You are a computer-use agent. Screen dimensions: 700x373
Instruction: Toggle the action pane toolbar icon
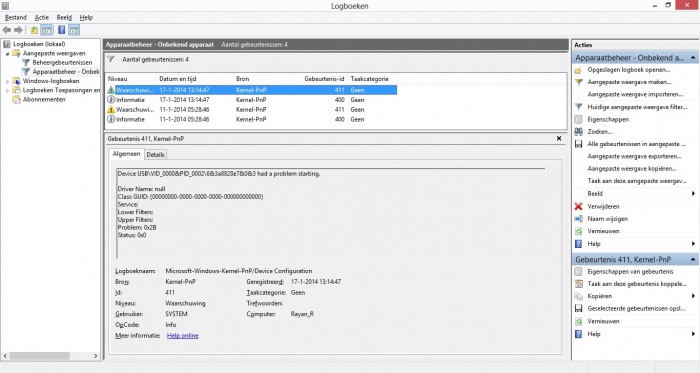point(74,30)
